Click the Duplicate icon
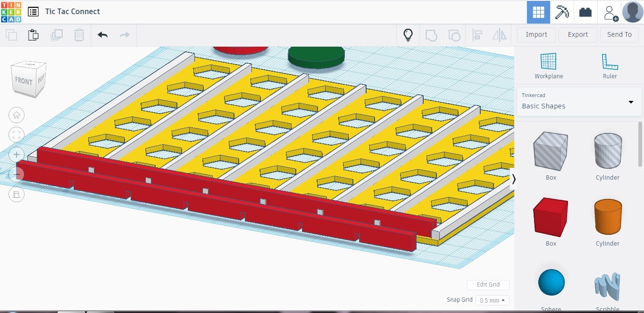 point(57,35)
